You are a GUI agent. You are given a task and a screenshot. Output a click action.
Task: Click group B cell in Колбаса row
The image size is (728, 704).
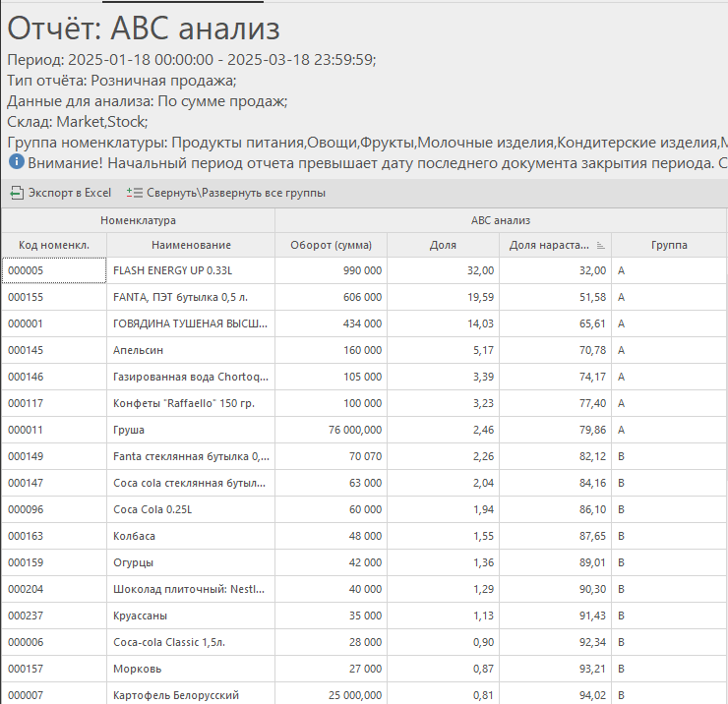(669, 536)
